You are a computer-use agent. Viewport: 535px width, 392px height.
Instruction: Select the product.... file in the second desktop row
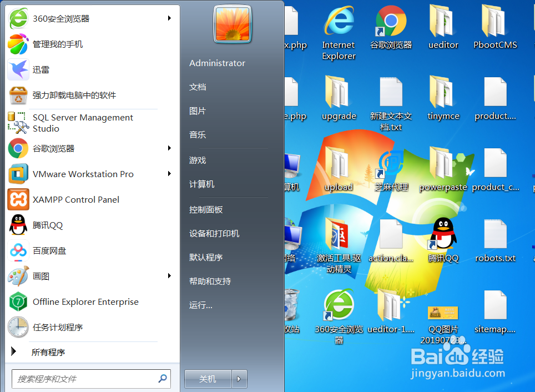point(495,99)
